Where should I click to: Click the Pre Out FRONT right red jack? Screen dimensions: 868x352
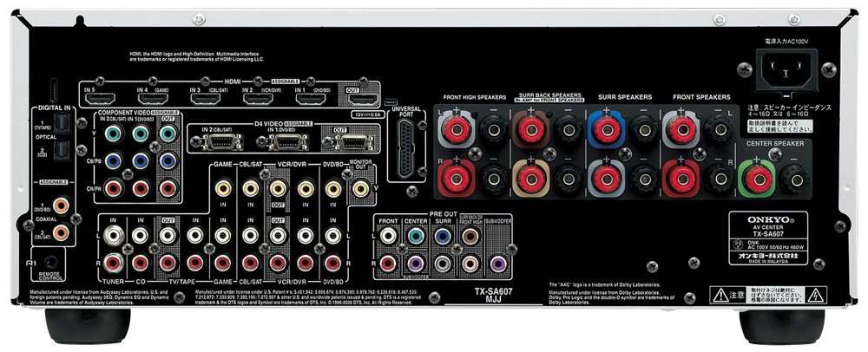389,264
